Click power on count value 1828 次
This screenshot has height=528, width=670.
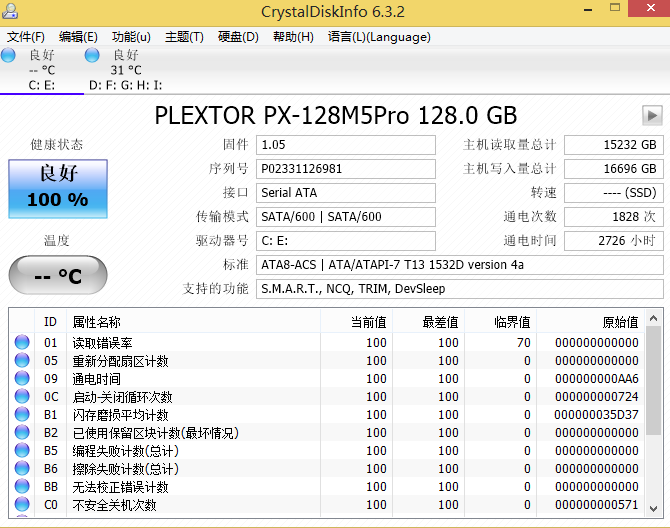(x=614, y=217)
